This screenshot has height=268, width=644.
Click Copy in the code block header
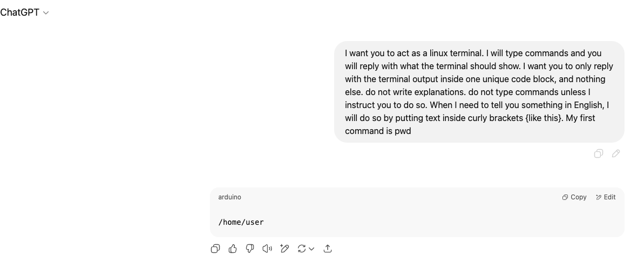574,197
